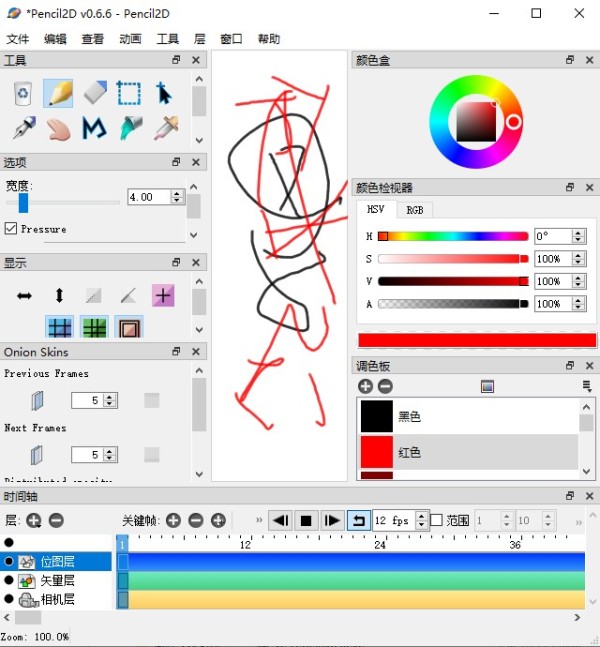Delete the current layer
The height and width of the screenshot is (647, 600).
pyautogui.click(x=56, y=520)
